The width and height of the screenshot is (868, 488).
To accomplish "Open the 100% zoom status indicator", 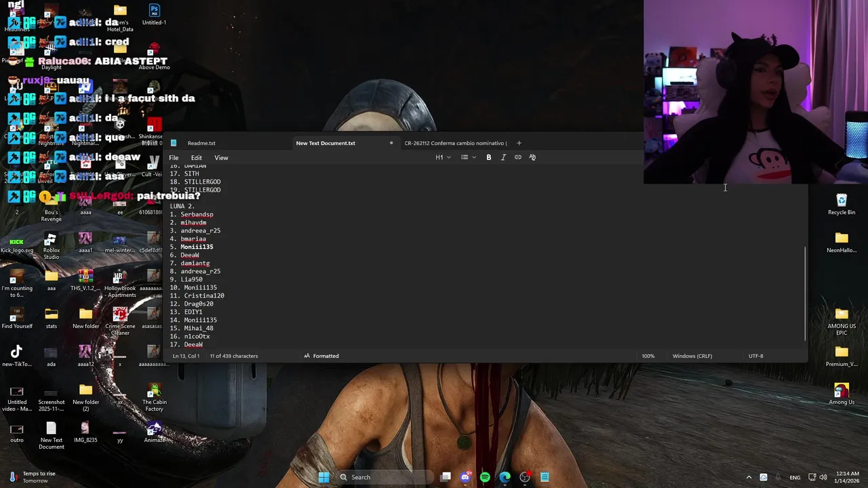I will tap(648, 356).
